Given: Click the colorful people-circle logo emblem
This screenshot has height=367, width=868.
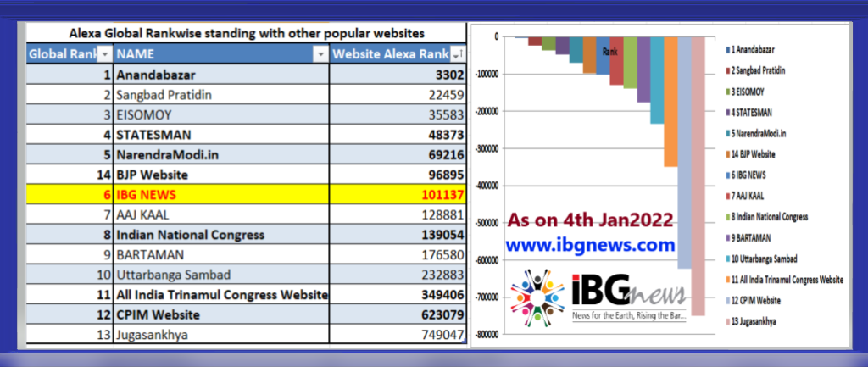Looking at the screenshot, I should pos(537,297).
